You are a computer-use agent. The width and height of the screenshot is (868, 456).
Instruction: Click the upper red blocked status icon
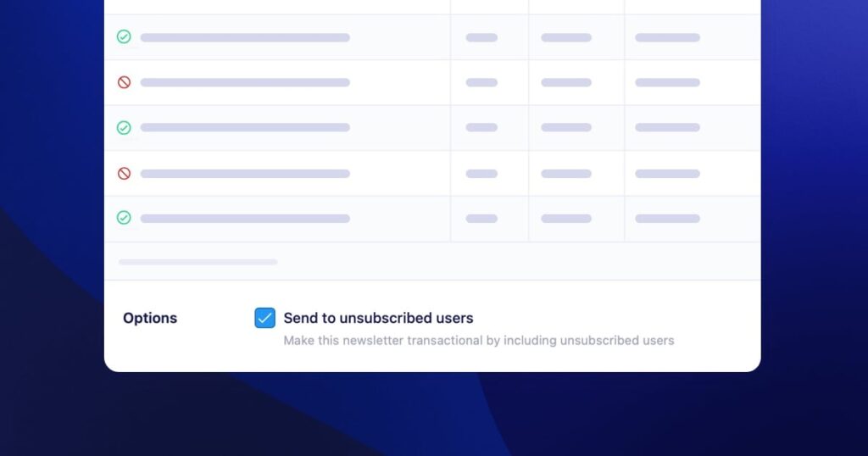coord(124,82)
